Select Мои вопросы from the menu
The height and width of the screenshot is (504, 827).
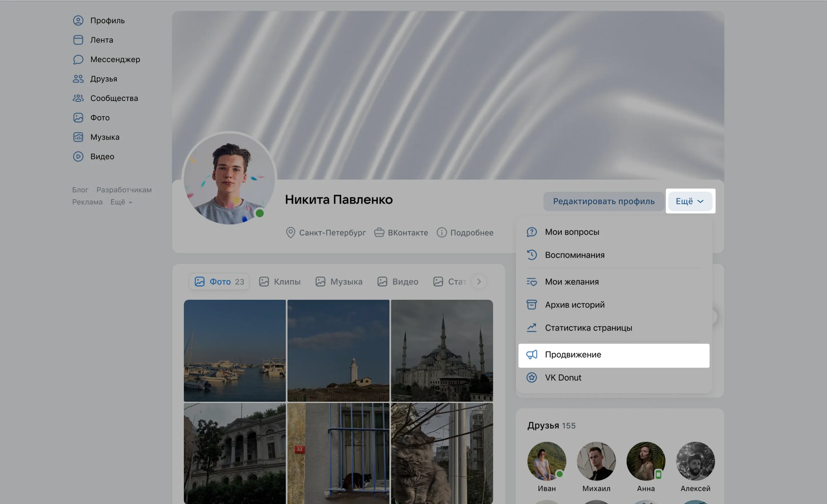pyautogui.click(x=614, y=232)
